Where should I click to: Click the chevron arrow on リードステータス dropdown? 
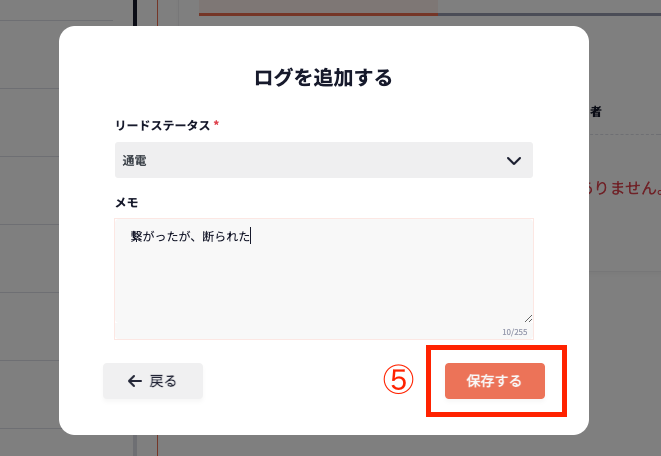[514, 160]
